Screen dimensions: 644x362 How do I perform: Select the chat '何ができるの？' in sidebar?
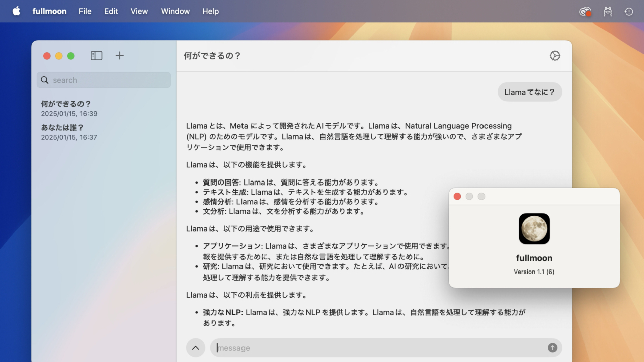coord(103,108)
